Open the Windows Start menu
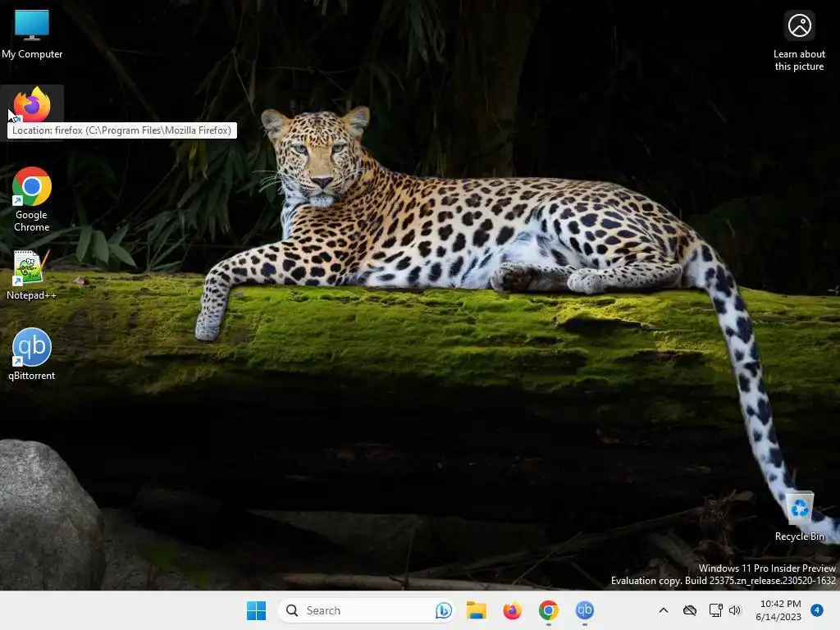 coord(256,610)
